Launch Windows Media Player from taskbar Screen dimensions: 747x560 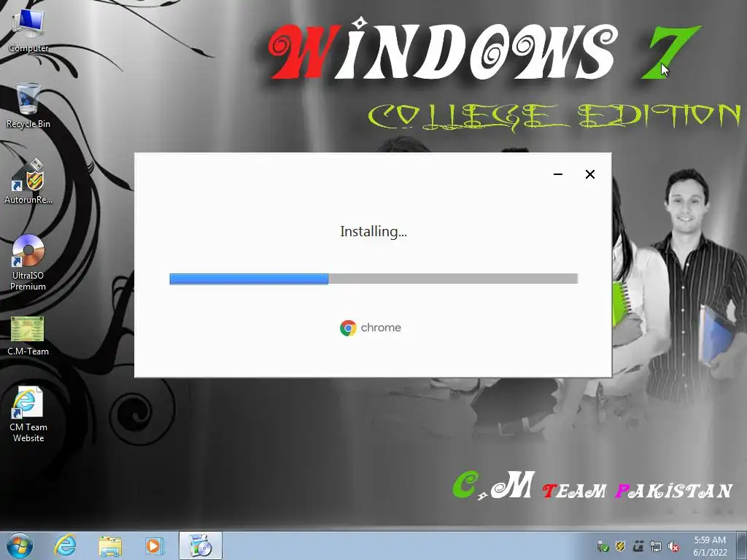(155, 545)
